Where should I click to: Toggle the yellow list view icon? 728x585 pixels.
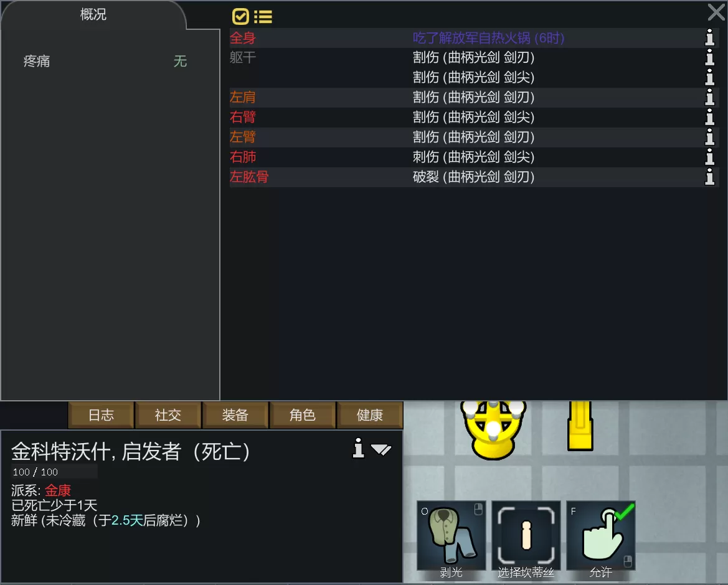(x=263, y=17)
